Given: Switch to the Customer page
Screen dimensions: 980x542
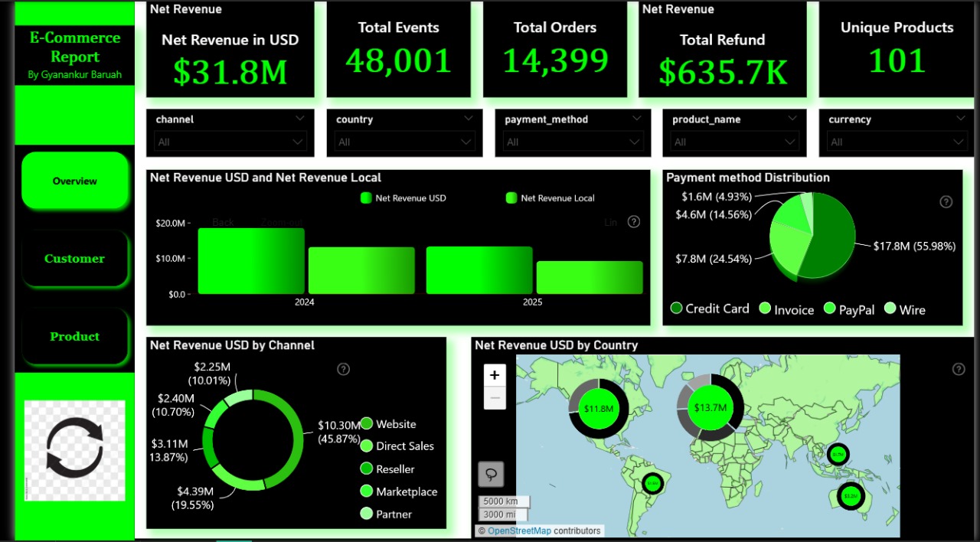Looking at the screenshot, I should click(74, 259).
